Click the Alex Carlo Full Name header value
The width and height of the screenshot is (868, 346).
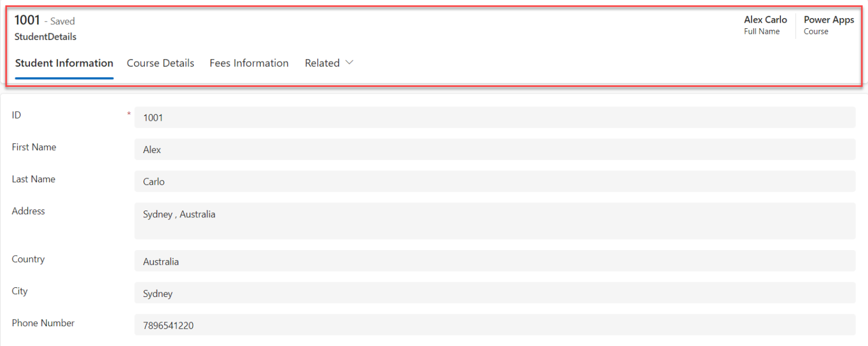(765, 20)
